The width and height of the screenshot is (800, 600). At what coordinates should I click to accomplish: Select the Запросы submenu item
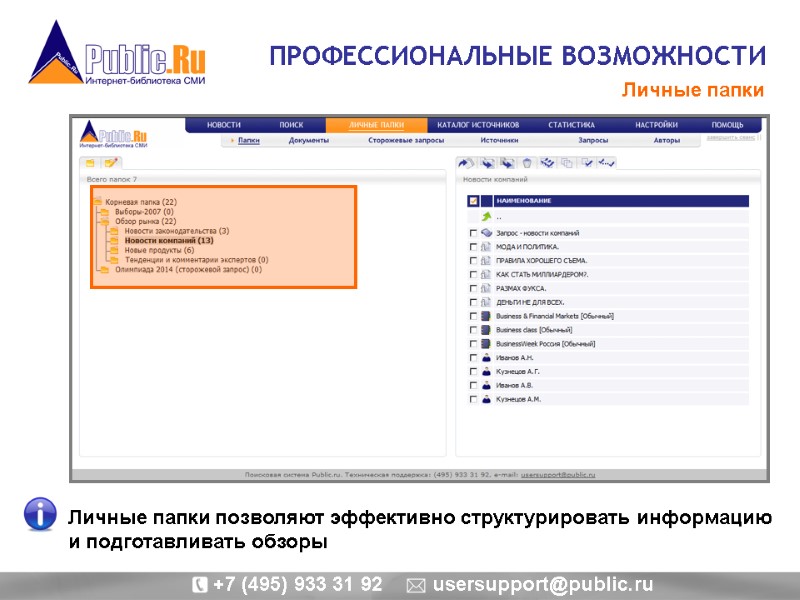tap(593, 140)
